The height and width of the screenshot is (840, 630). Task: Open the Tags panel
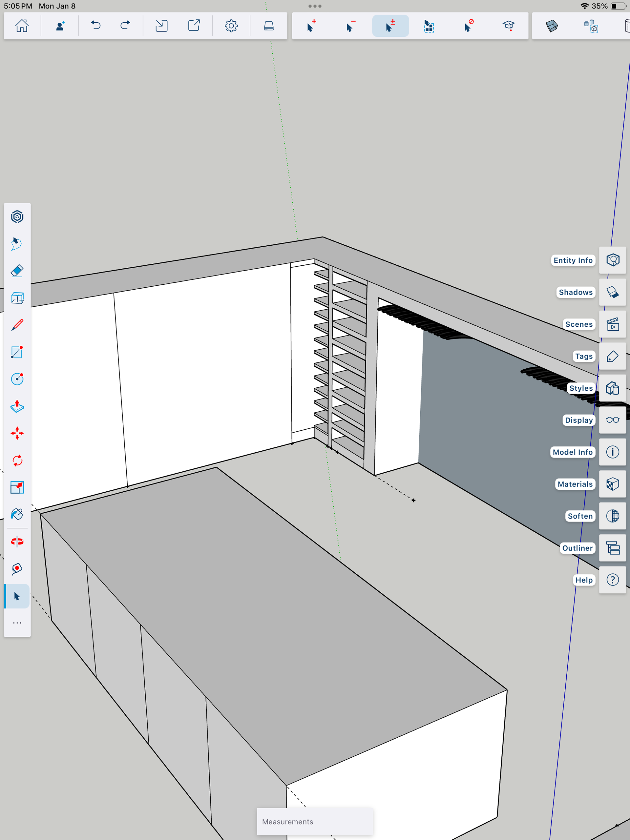pyautogui.click(x=613, y=356)
